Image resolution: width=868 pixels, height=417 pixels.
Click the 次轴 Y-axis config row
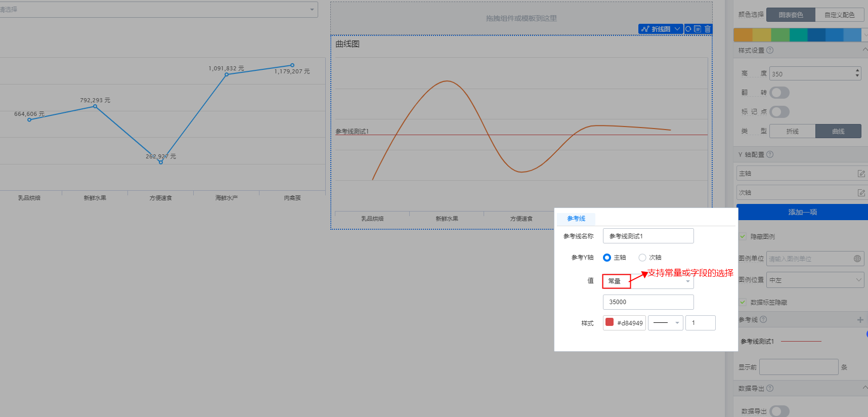(x=802, y=192)
